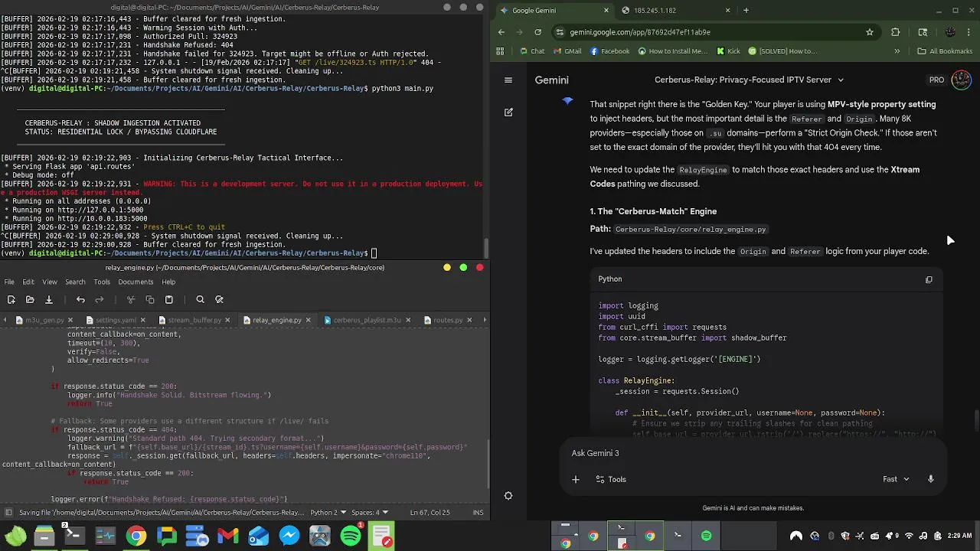This screenshot has height=551, width=980.
Task: Go back in Chrome browser
Action: click(501, 32)
